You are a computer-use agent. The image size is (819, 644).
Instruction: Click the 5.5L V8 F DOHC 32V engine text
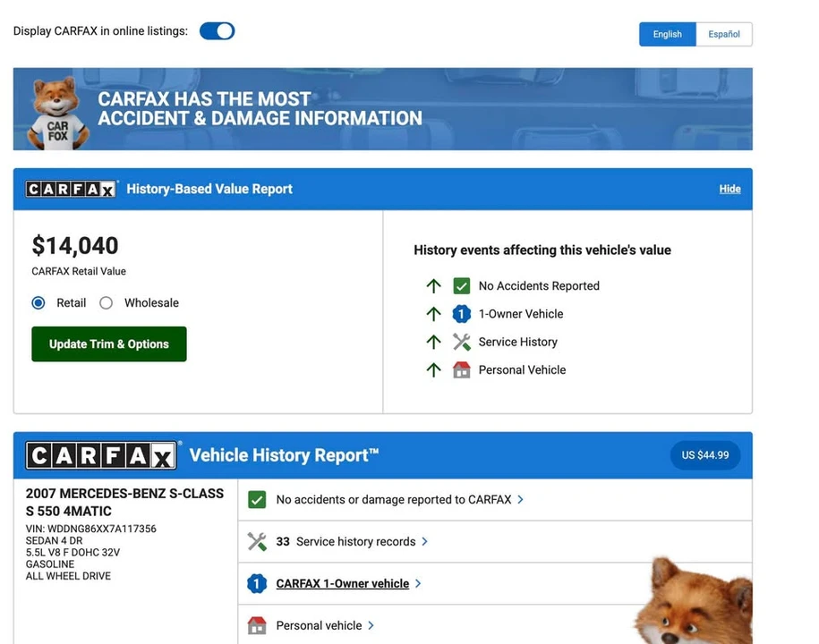click(x=73, y=552)
